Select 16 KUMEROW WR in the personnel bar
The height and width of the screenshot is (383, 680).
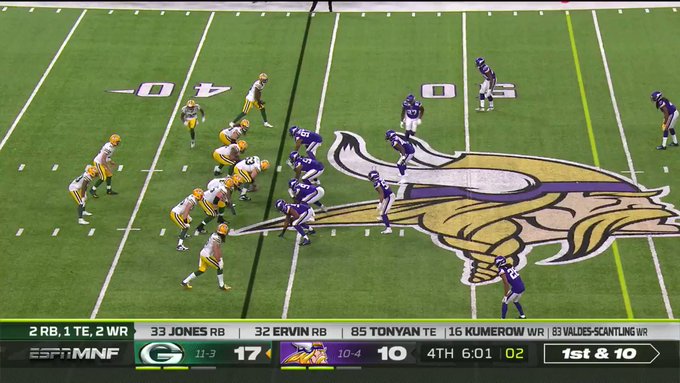[496, 332]
